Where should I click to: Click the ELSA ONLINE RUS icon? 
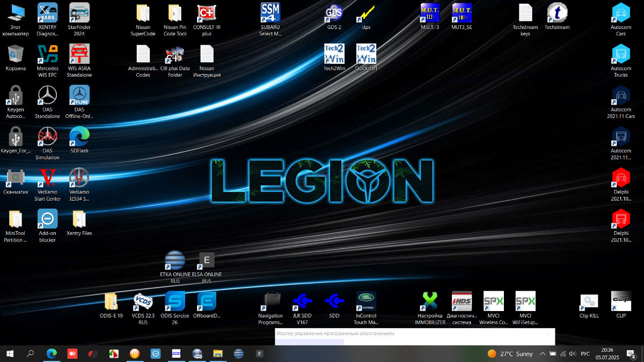(207, 260)
